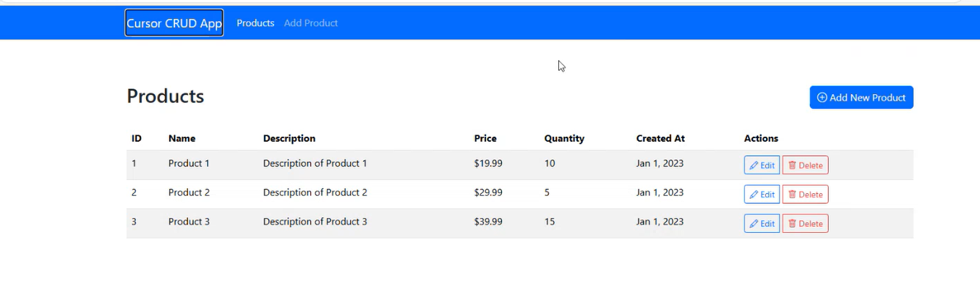Screen dimensions: 980x290
Task: Select the Product 2 name cell
Action: (189, 192)
